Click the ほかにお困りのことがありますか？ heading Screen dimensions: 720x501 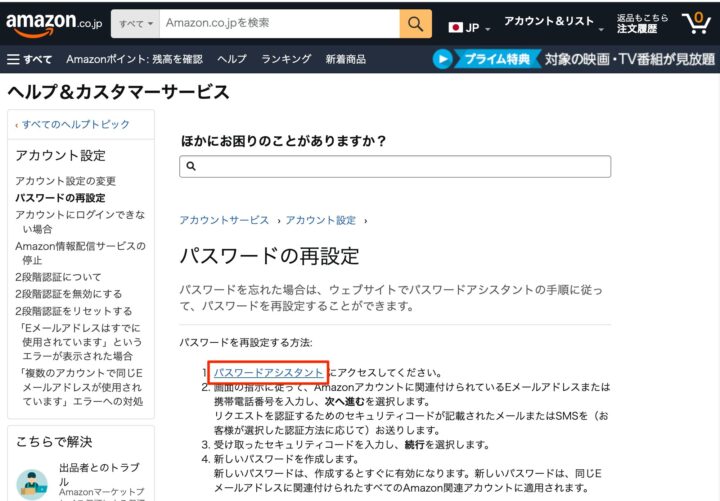click(x=283, y=141)
